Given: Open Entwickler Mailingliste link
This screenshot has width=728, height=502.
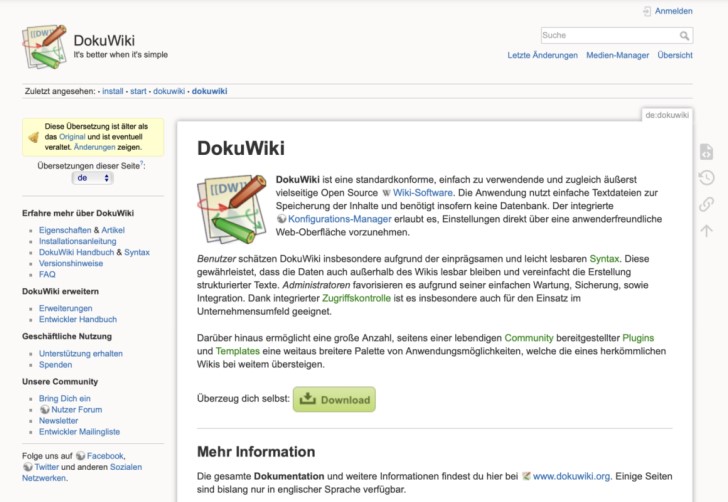Looking at the screenshot, I should (79, 432).
